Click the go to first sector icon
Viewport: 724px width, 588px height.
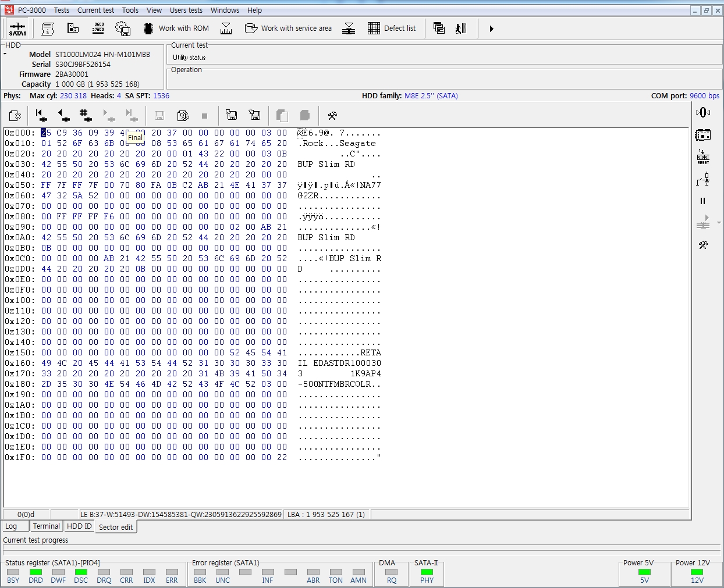(x=39, y=115)
